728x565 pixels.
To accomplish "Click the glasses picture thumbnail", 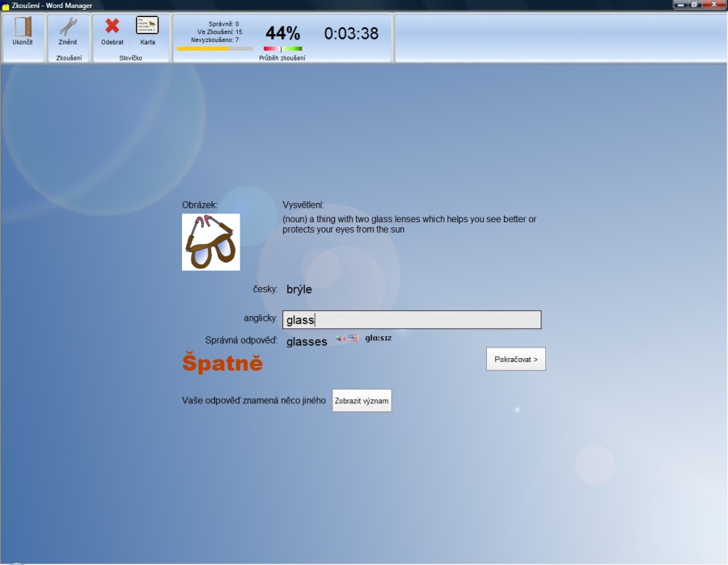I will coord(211,242).
